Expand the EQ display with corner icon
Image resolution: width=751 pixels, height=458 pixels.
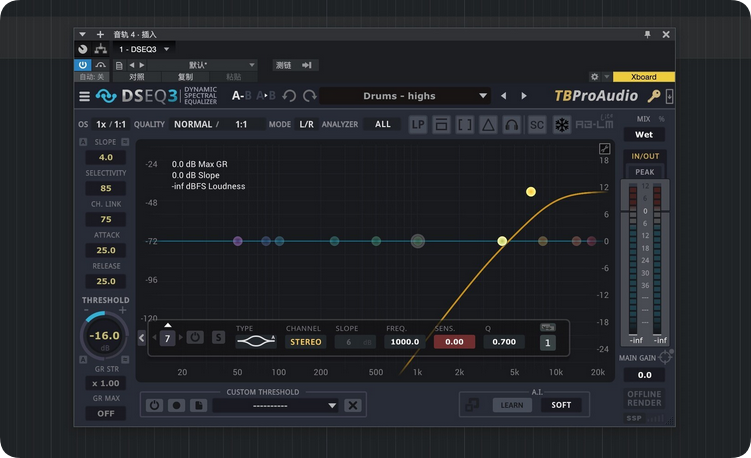604,149
